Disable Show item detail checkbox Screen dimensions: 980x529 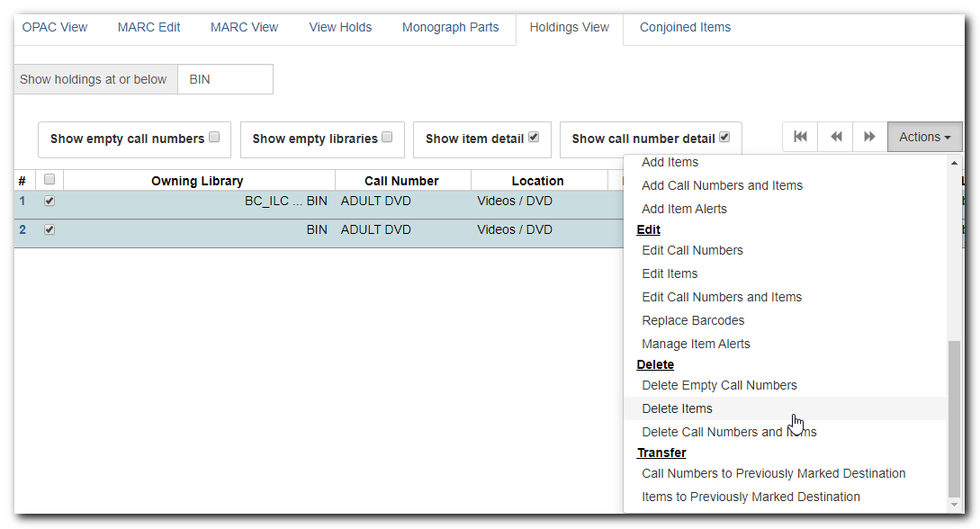[534, 138]
